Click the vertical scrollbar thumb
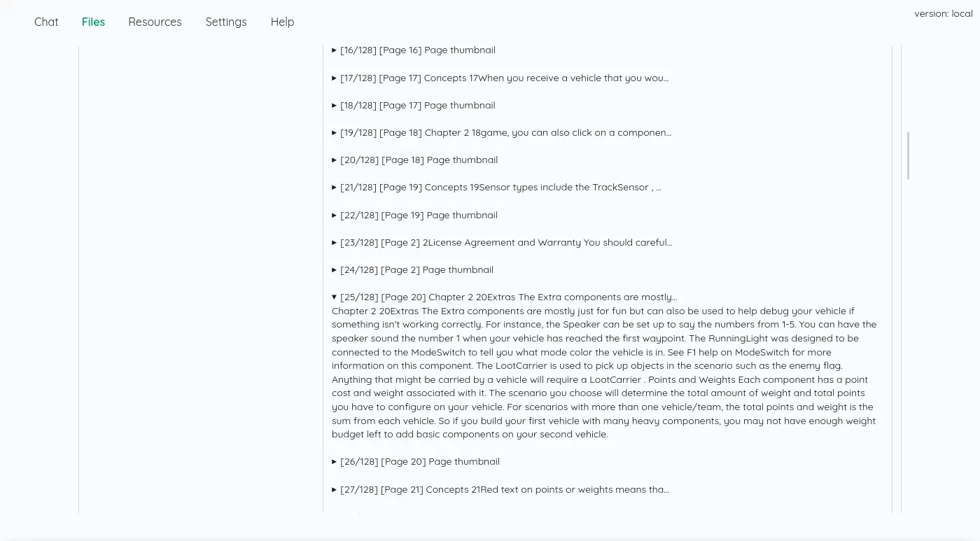Screen dimensions: 980x541 point(909,155)
